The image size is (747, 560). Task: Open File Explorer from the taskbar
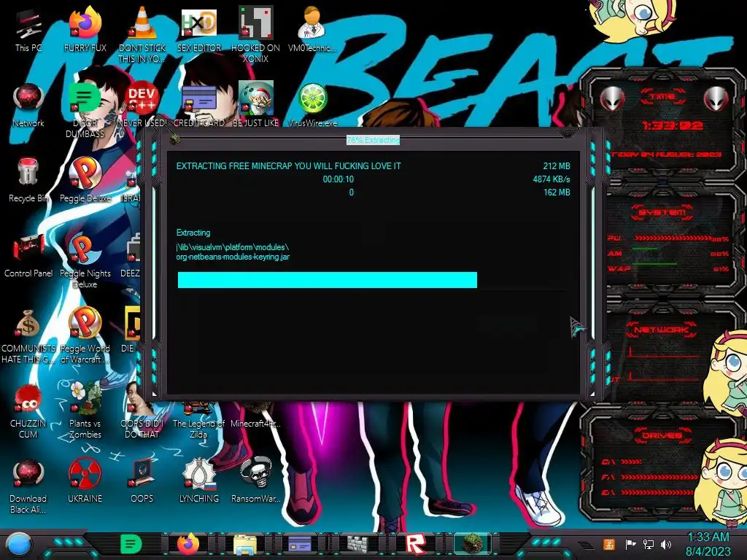tap(245, 545)
